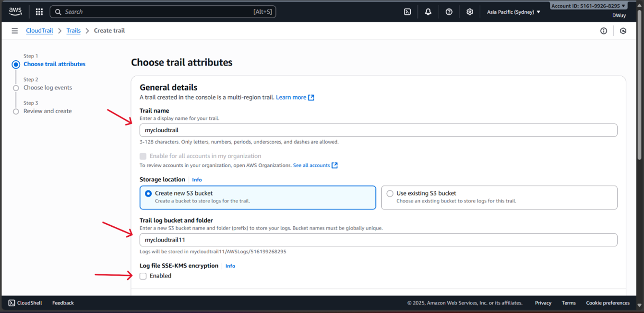The image size is (644, 313).
Task: Tick the SSE-KMS encryption Enabled checkbox
Action: [x=143, y=276]
